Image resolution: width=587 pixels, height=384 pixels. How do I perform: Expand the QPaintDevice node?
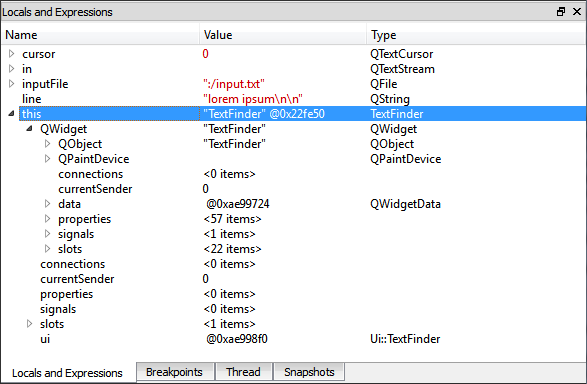pos(48,159)
